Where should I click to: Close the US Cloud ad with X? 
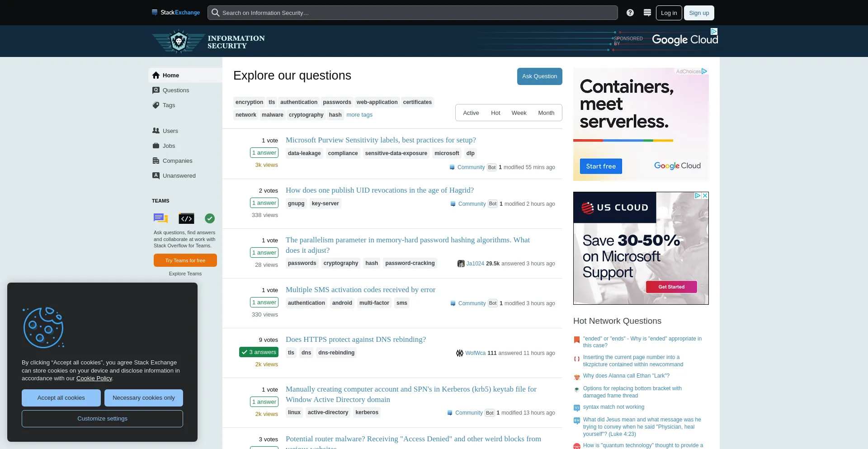[705, 196]
